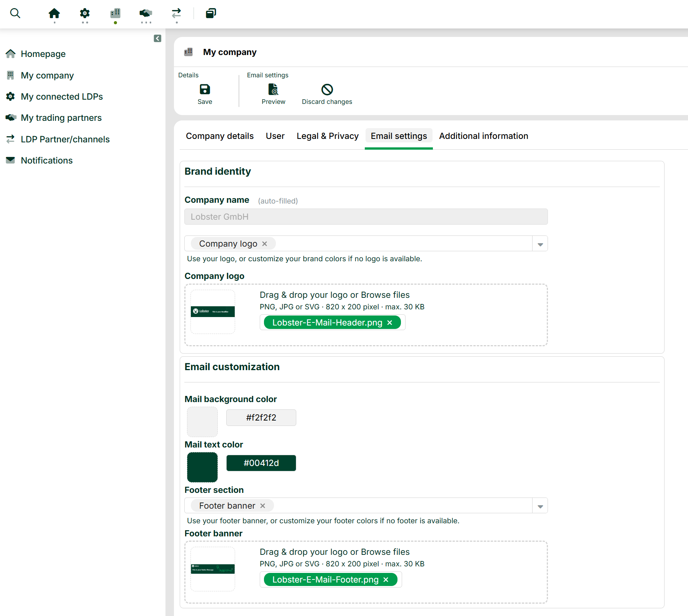Open trading partners handshake icon in top bar

click(x=146, y=13)
